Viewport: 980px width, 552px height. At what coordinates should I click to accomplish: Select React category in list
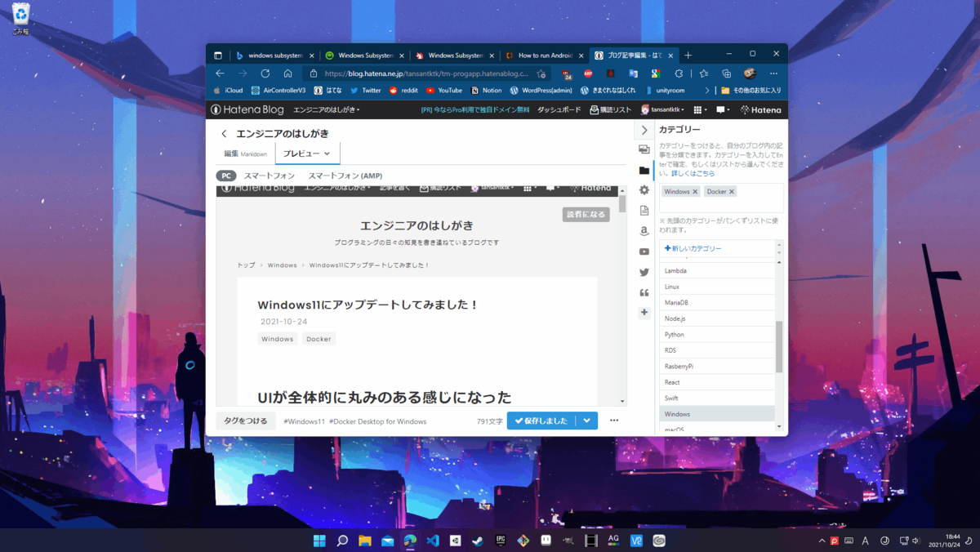(x=717, y=382)
